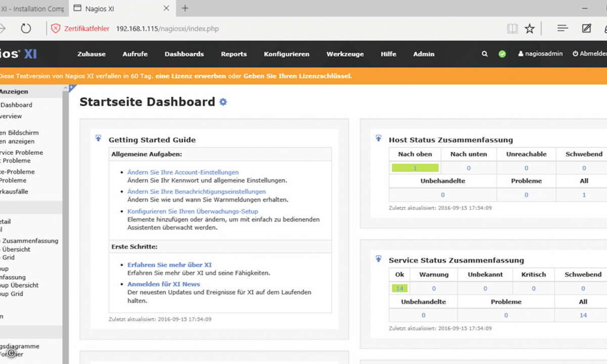Click the host 'Nach unten' count 0
Viewport: 607px width, 364px height.
469,168
